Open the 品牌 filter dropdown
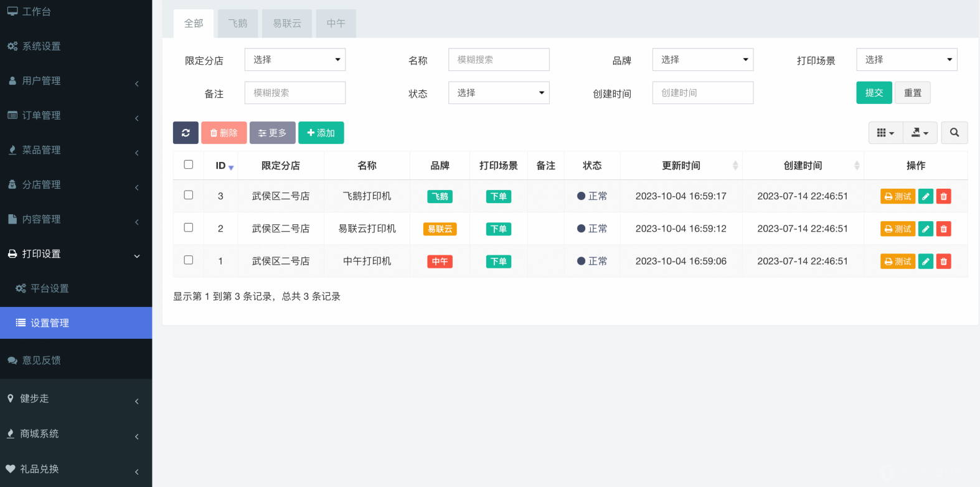 (x=702, y=60)
